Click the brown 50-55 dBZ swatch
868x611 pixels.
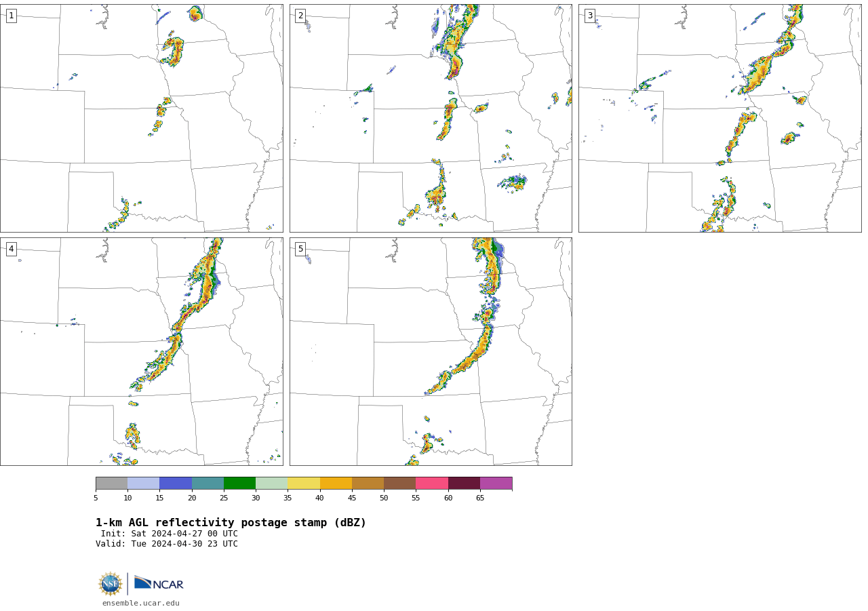[400, 484]
